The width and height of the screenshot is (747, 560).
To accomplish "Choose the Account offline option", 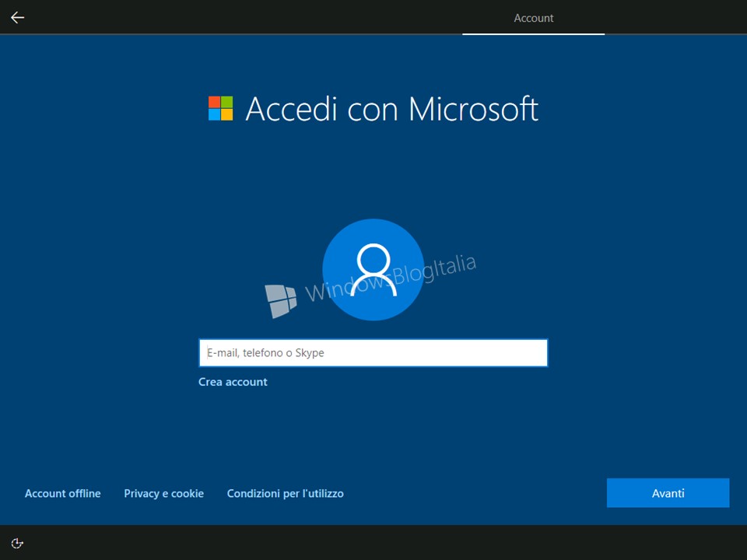I will [x=63, y=493].
